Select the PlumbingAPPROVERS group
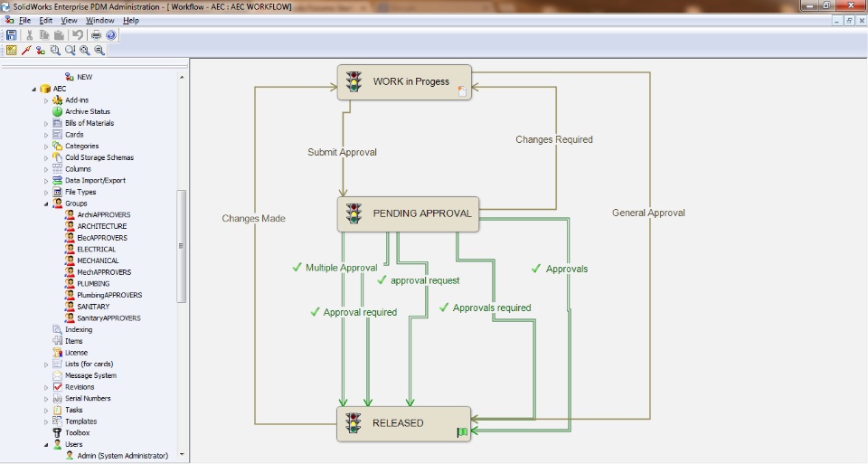868x464 pixels. 109,295
